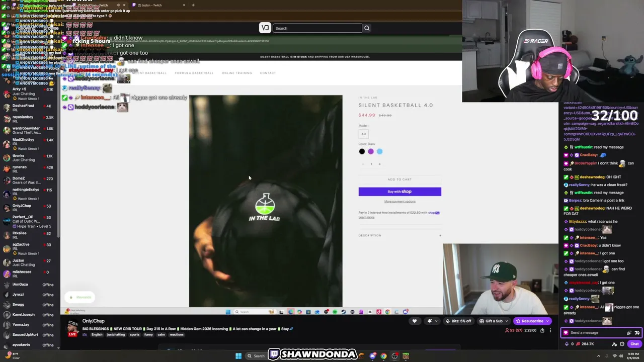Open rayasianboy's channel in the sidebar
This screenshot has height=362, width=644.
pyautogui.click(x=29, y=119)
